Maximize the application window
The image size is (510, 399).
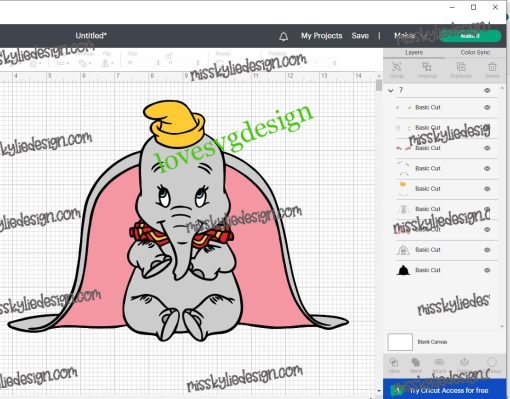(x=473, y=7)
